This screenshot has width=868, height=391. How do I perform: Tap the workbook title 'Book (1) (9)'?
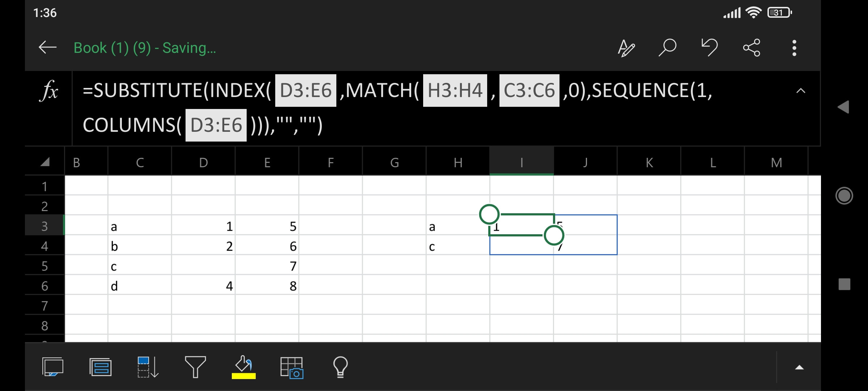pos(112,48)
